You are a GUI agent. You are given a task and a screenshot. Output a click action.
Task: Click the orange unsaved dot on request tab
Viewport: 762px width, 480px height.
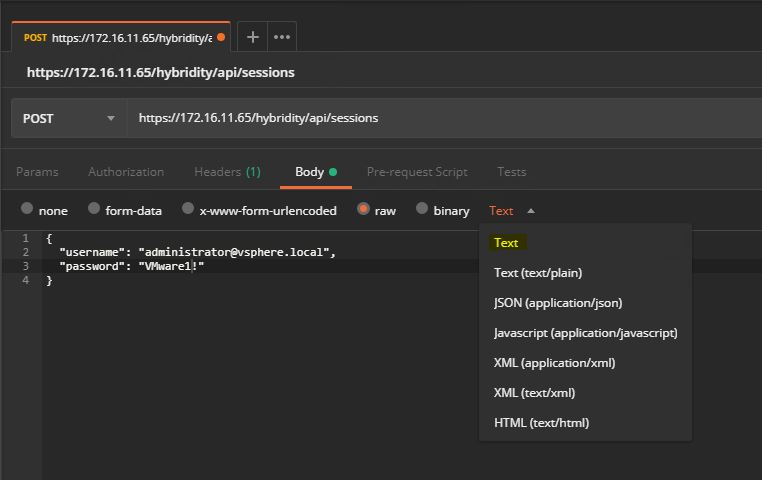click(x=221, y=37)
